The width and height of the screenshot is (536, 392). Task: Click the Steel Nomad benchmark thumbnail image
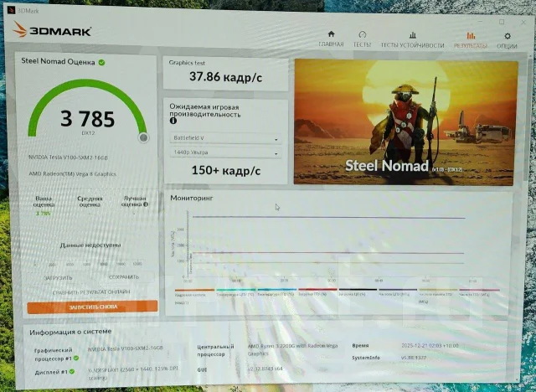pyautogui.click(x=405, y=122)
